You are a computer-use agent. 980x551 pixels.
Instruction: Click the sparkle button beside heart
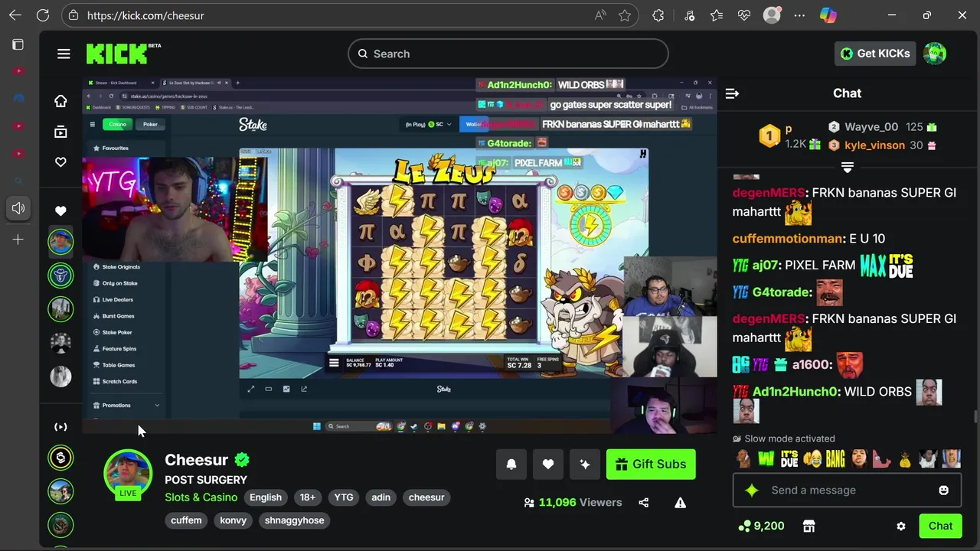pyautogui.click(x=585, y=464)
